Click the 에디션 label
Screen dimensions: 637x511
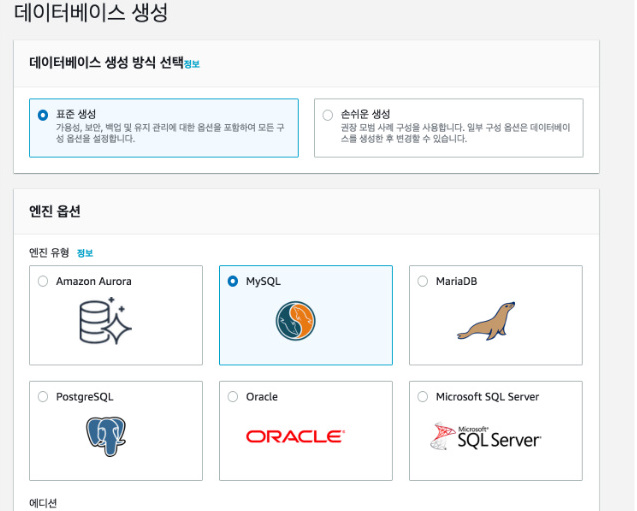click(43, 503)
